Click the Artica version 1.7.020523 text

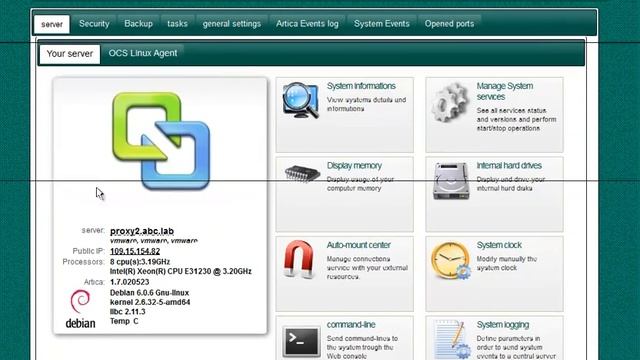tap(129, 282)
